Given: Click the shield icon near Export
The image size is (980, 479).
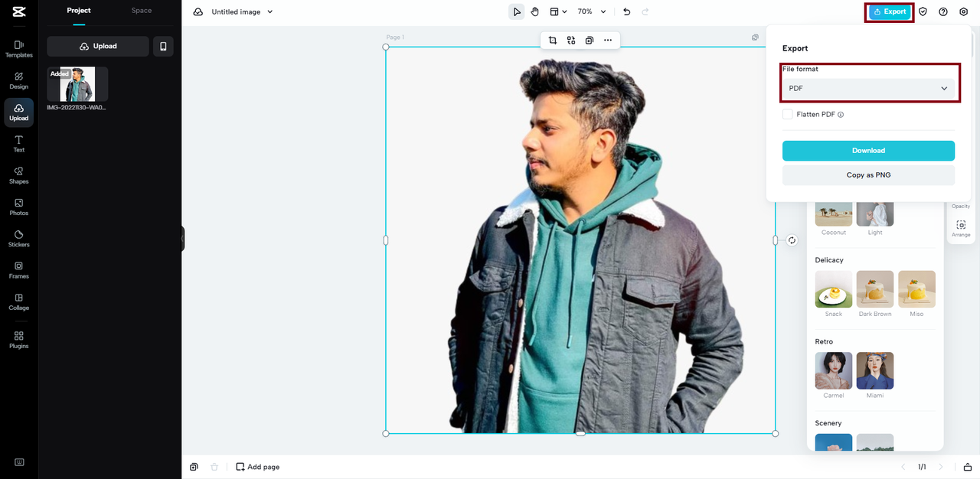Looking at the screenshot, I should point(923,11).
